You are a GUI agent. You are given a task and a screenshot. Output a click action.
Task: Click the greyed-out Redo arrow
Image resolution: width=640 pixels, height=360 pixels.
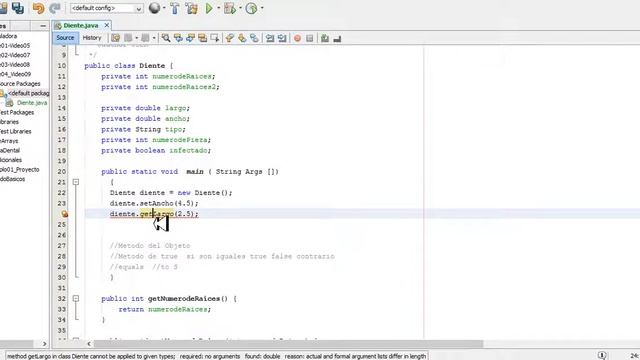click(55, 8)
